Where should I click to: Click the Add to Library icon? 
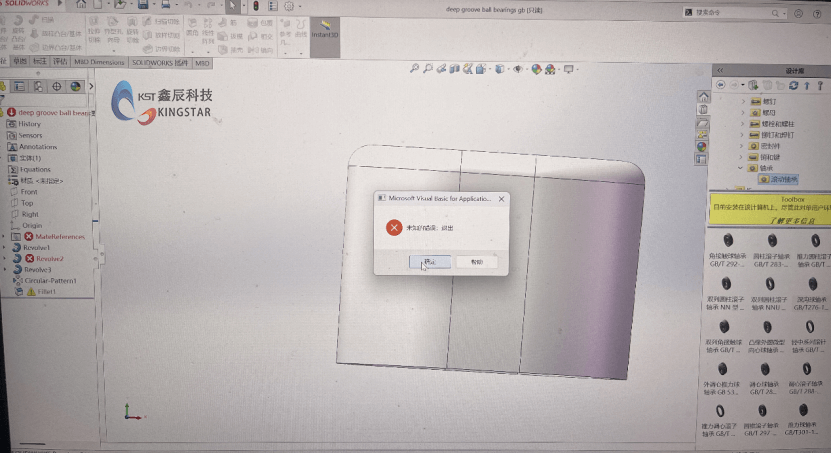pyautogui.click(x=753, y=85)
